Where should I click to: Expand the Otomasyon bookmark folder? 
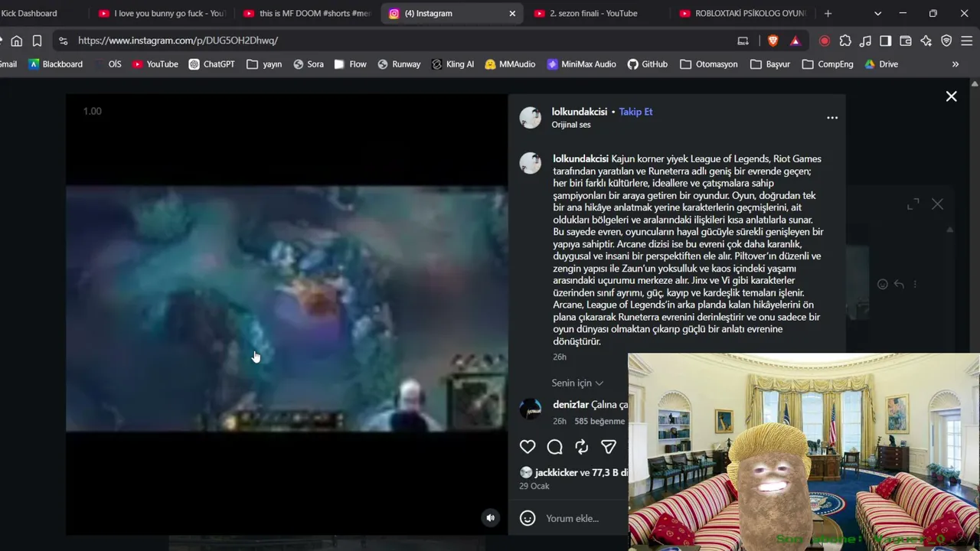point(709,64)
